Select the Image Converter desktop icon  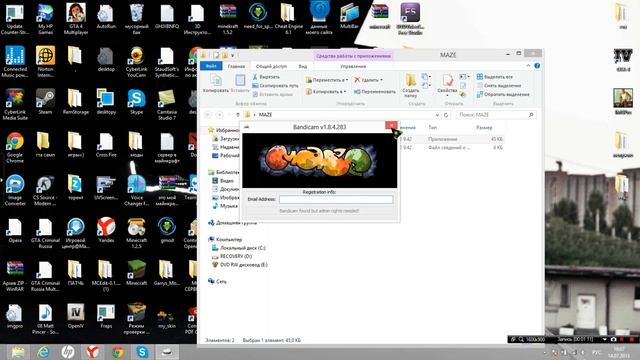[15, 191]
